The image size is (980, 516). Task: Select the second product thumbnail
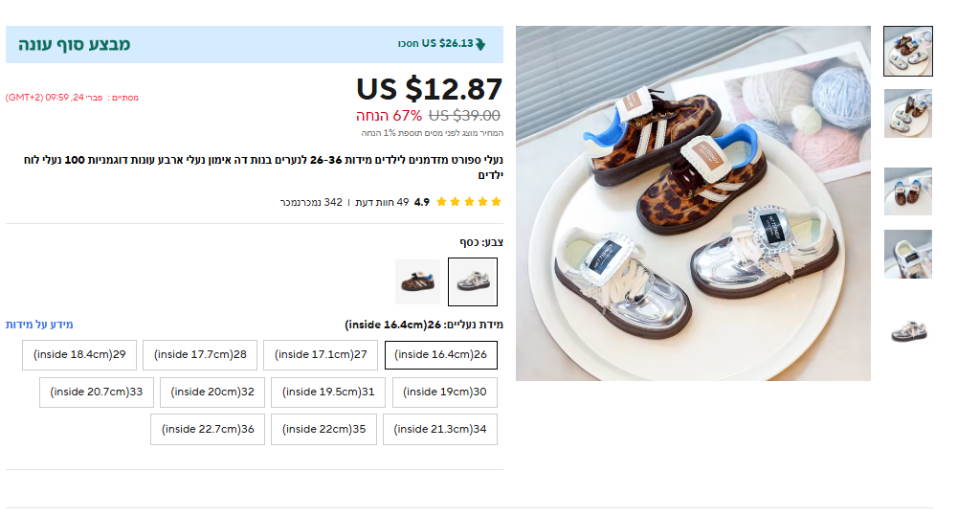point(907,114)
